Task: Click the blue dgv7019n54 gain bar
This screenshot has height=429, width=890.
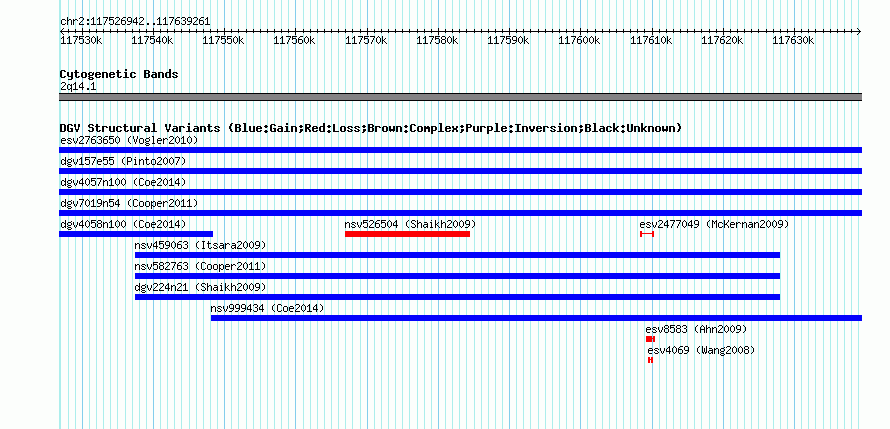Action: (x=460, y=213)
